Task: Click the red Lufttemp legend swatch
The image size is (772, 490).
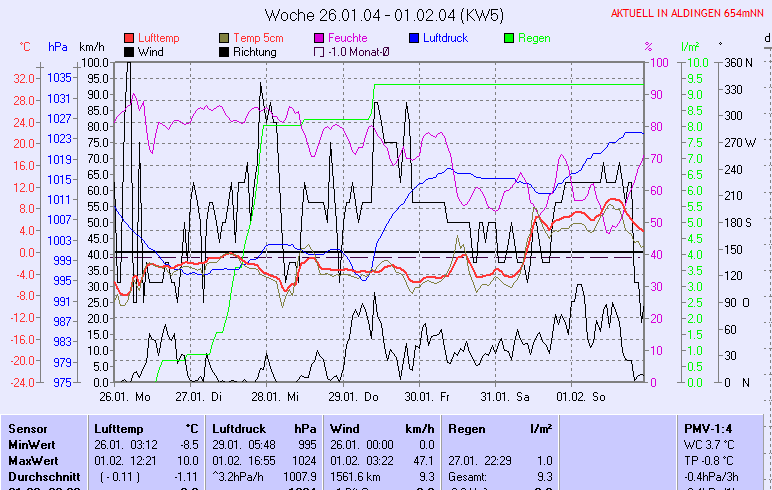Action: [x=129, y=38]
